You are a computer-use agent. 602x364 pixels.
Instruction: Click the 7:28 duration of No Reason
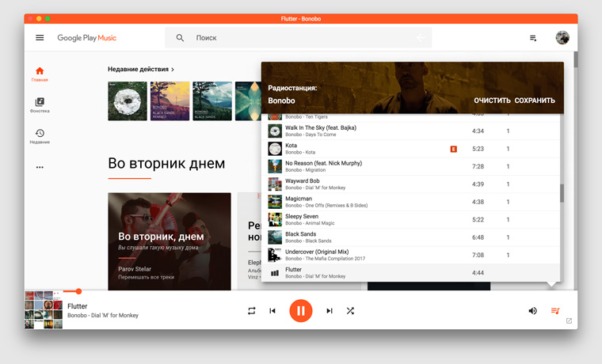478,166
